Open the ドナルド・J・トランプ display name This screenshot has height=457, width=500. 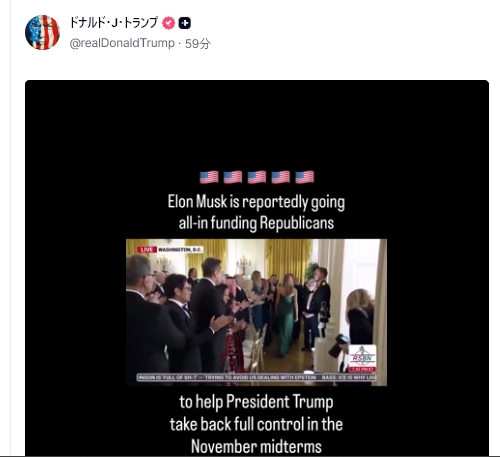click(x=113, y=23)
